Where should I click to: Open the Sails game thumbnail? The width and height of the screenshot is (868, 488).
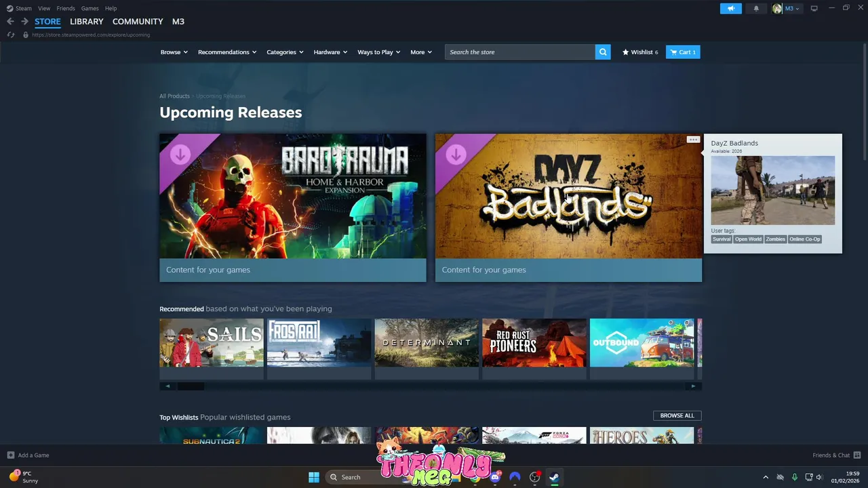[x=212, y=343]
